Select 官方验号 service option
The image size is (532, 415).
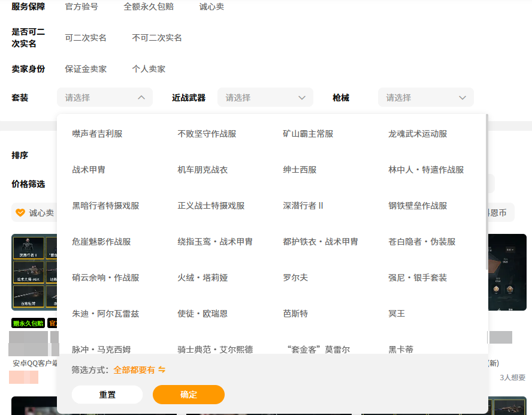81,7
